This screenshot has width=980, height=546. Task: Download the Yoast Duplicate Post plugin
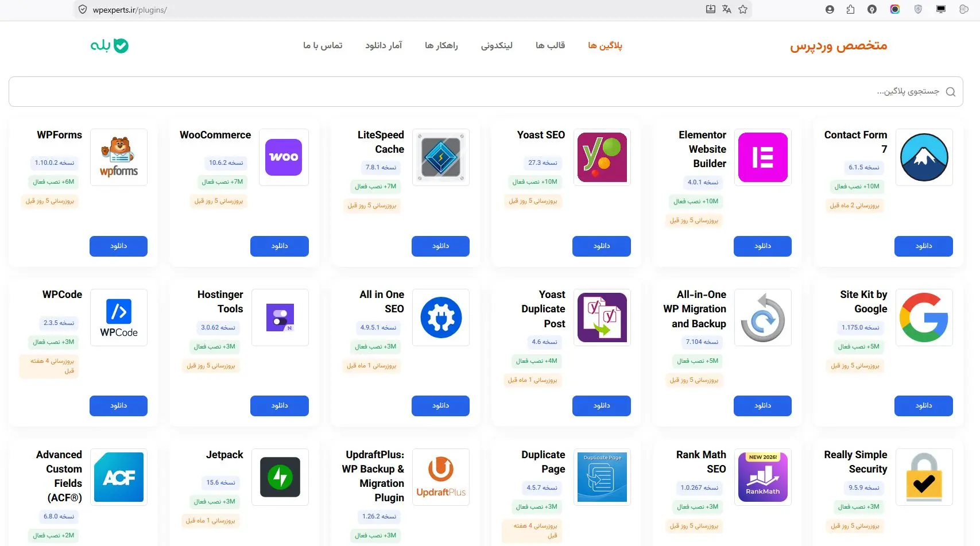click(x=602, y=406)
